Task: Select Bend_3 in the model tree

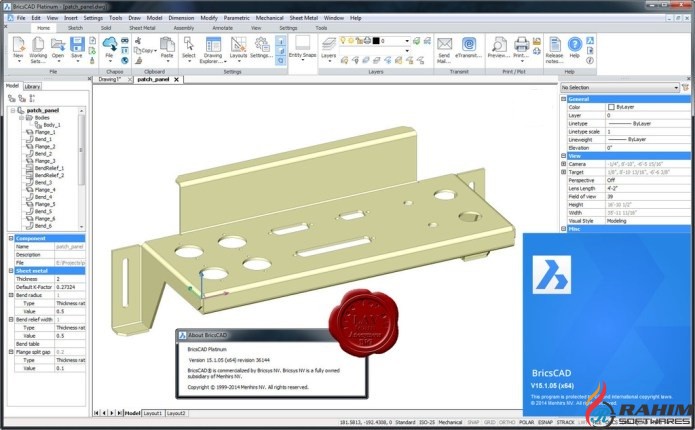Action: point(43,182)
